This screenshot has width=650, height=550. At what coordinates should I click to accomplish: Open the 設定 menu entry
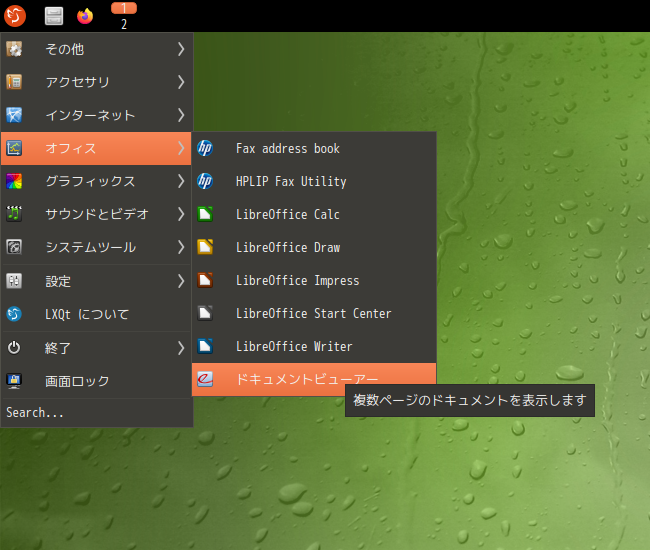[x=96, y=281]
